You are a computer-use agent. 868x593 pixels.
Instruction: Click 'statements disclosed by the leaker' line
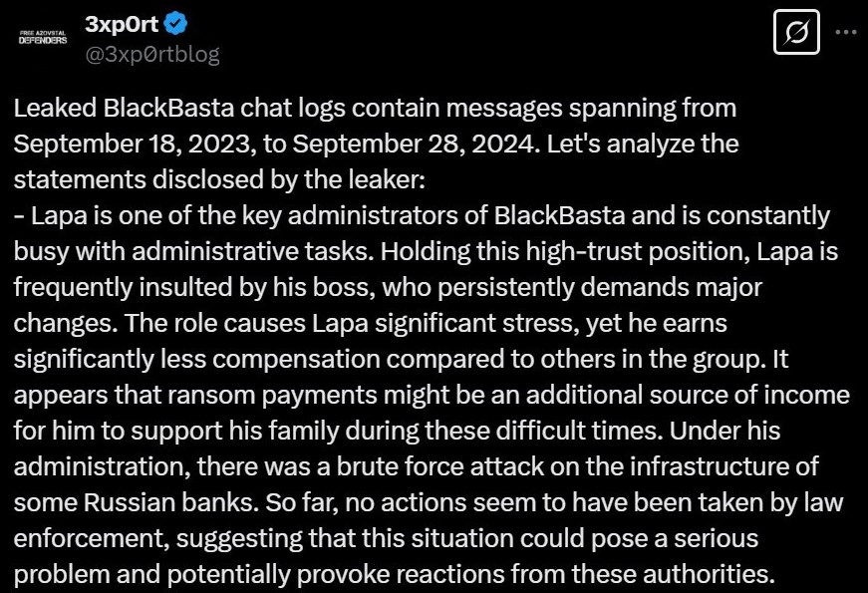pyautogui.click(x=219, y=180)
